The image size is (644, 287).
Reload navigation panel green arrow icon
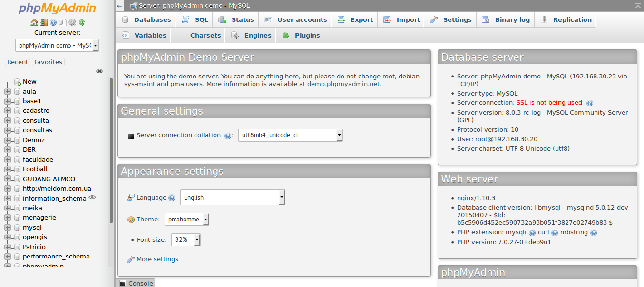point(82,22)
